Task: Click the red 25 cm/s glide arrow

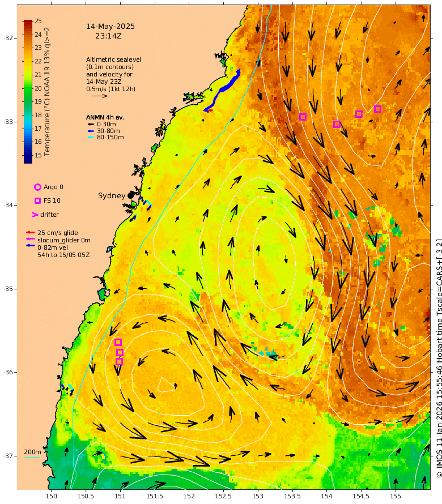Action: pyautogui.click(x=31, y=232)
